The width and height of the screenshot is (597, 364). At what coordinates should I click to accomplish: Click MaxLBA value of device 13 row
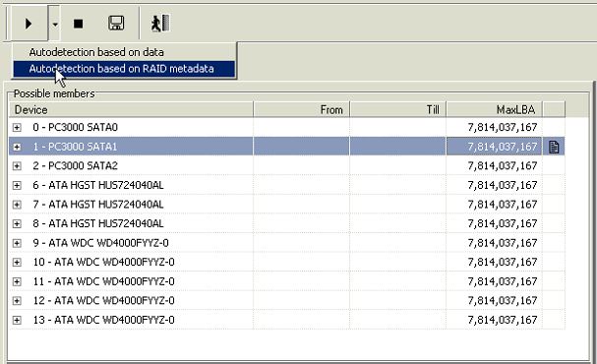(x=503, y=320)
